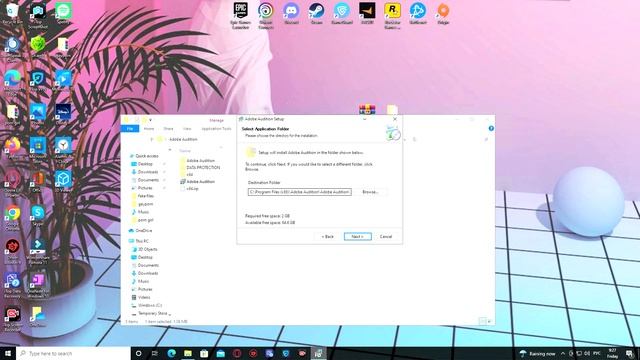640x360 pixels.
Task: Switch to the View ribbon tab
Action: [187, 129]
